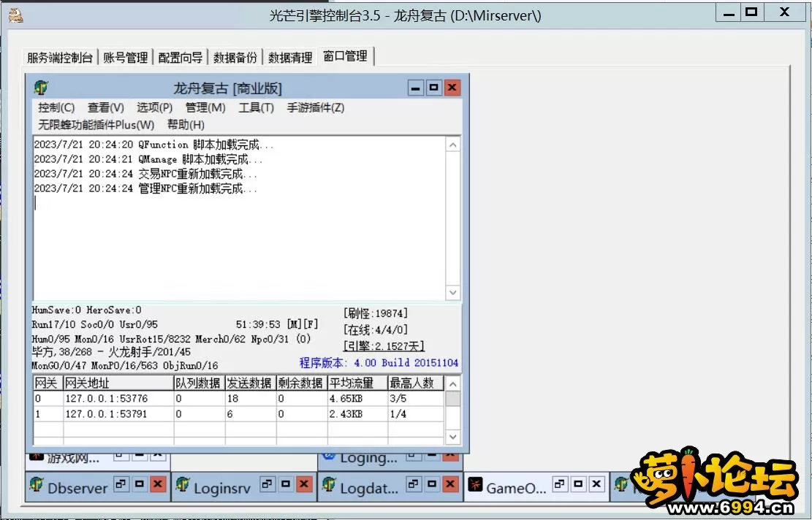Viewport: 812px width, 520px height.
Task: Click the 光芒引擎控制台 app icon in title bar
Action: click(15, 16)
